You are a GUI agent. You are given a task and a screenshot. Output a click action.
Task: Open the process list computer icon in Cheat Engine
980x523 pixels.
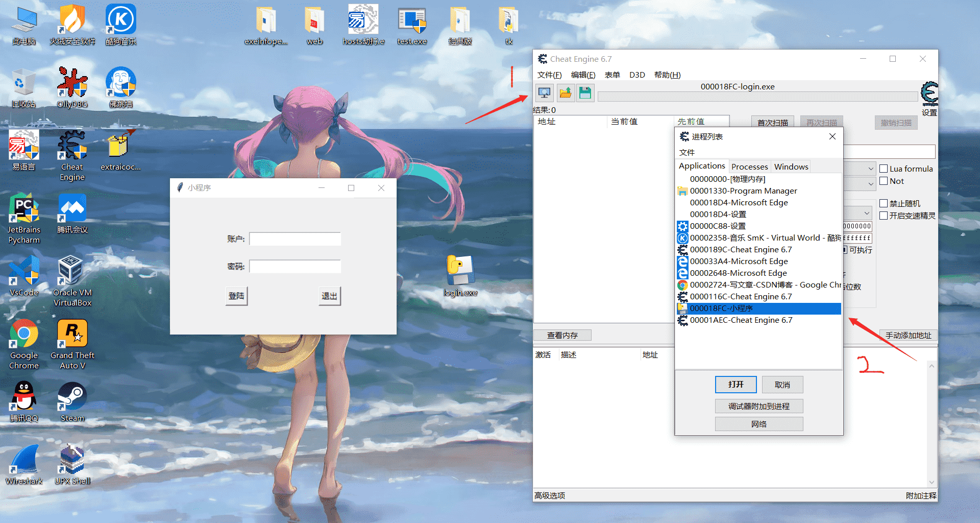(x=545, y=93)
